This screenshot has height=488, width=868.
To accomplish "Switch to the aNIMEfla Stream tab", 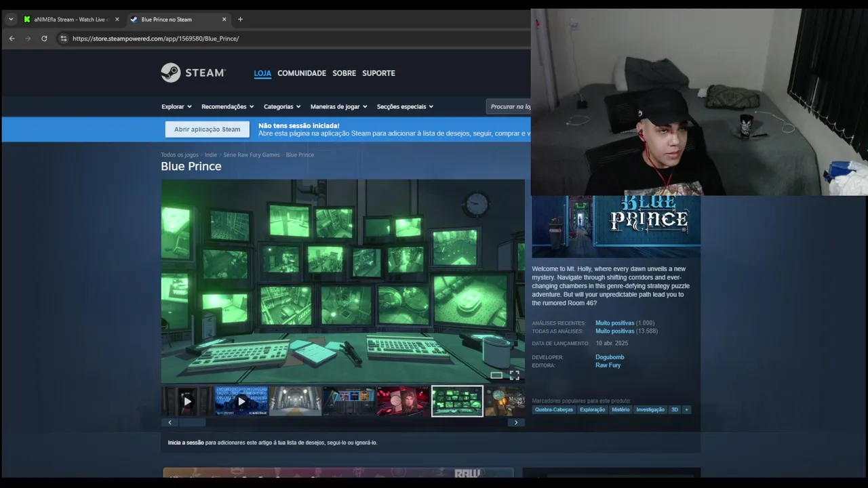I will 71,19.
